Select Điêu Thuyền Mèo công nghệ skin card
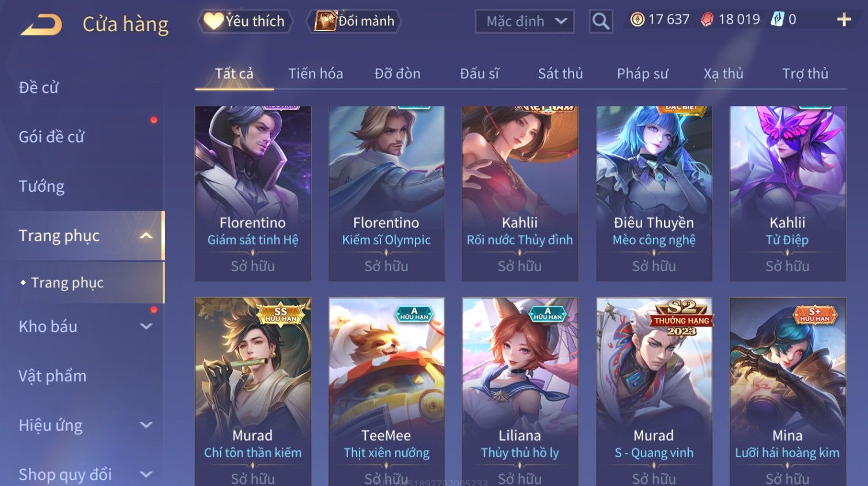The height and width of the screenshot is (486, 868). [654, 193]
